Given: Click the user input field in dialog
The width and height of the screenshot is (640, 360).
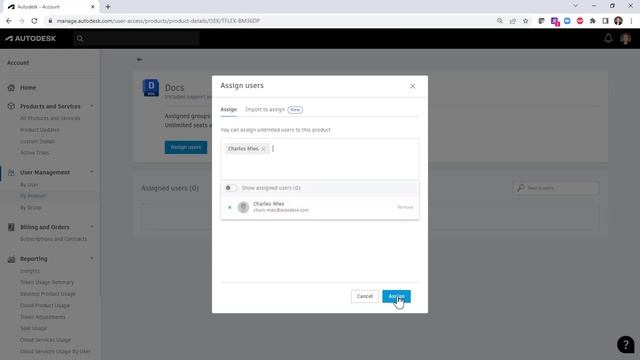Looking at the screenshot, I should pyautogui.click(x=320, y=159).
